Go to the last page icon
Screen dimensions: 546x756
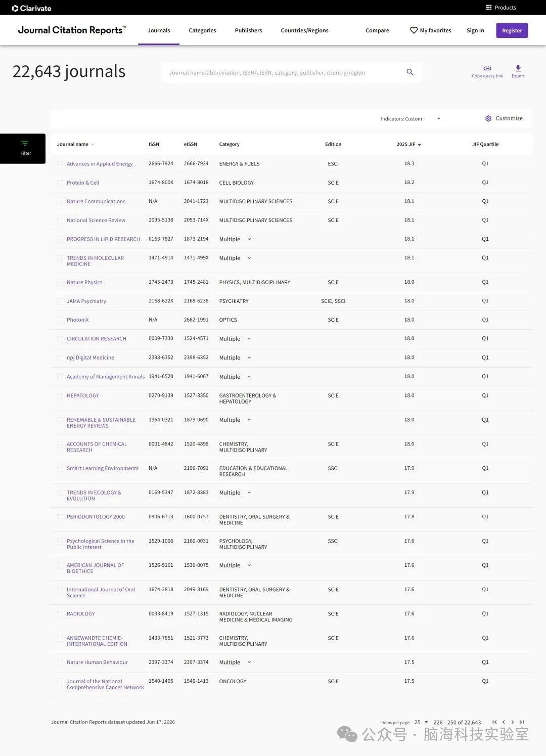tap(522, 722)
